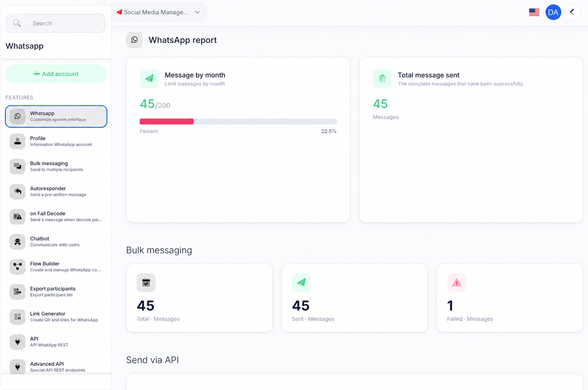The width and height of the screenshot is (588, 390).
Task: Click the Profile person icon
Action: point(18,141)
